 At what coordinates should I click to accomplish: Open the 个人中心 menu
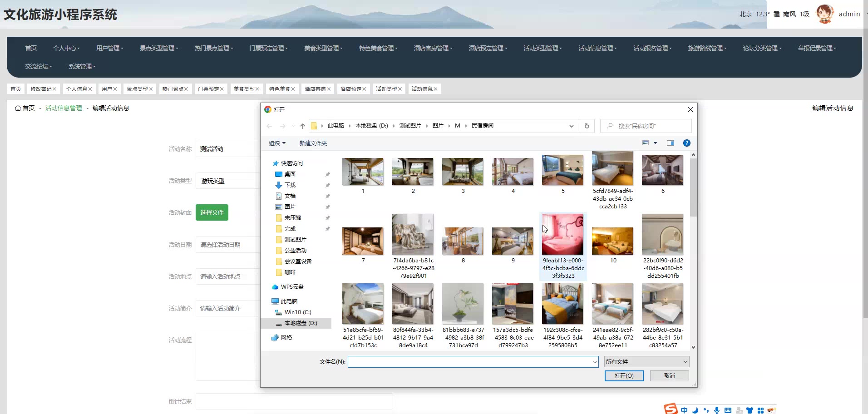pos(66,48)
